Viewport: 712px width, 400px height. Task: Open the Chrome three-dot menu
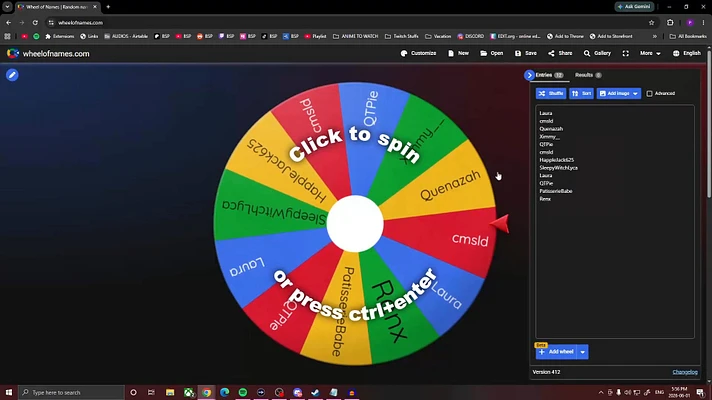pyautogui.click(x=703, y=23)
